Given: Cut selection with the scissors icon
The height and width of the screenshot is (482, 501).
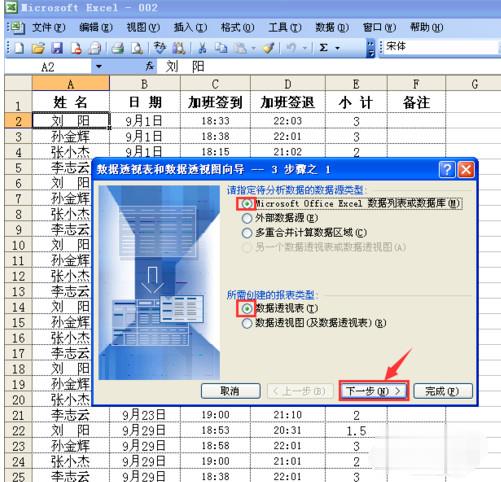Looking at the screenshot, I should point(202,48).
